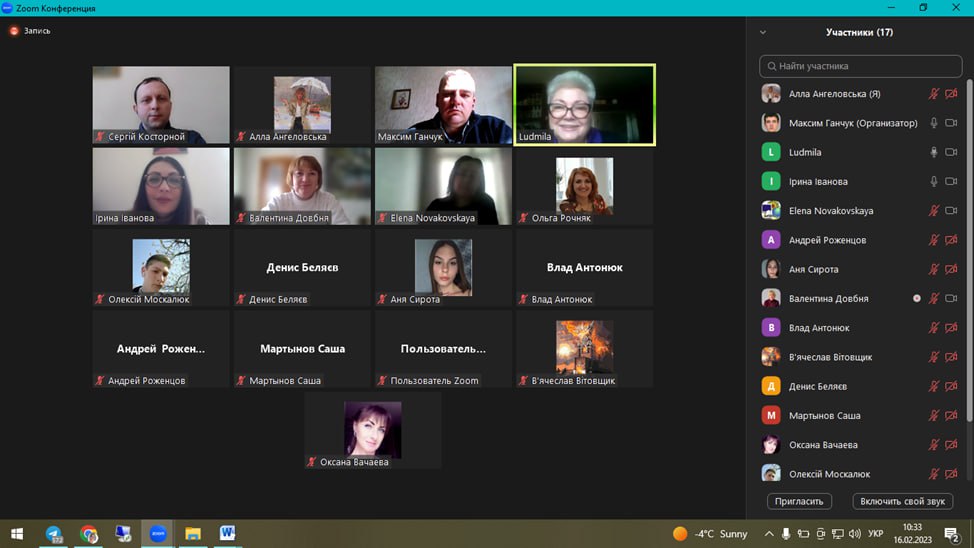Show hidden system tray icons chevron
This screenshot has height=548, width=974.
[769, 534]
